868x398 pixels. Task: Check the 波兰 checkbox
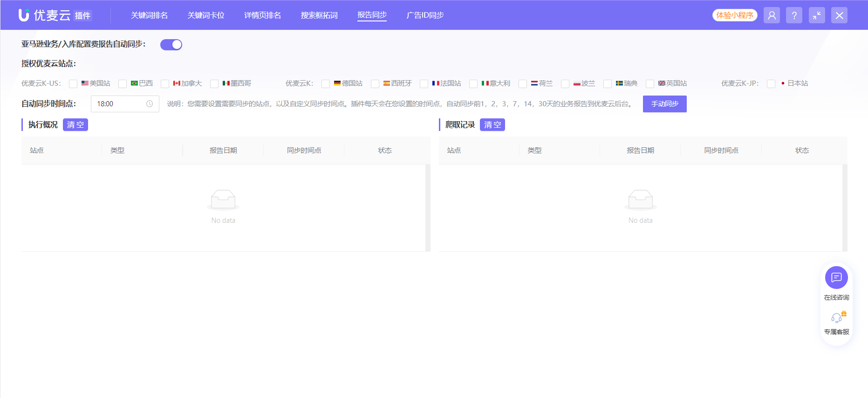565,84
